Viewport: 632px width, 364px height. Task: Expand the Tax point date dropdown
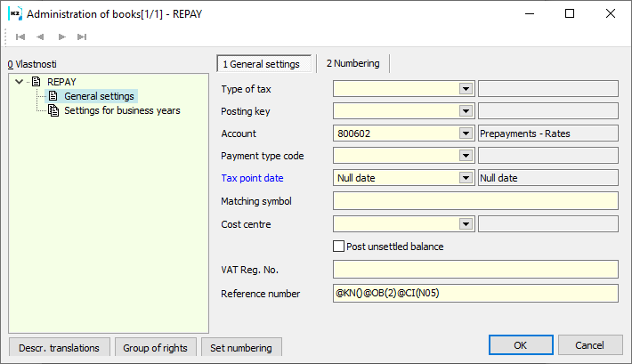[466, 178]
